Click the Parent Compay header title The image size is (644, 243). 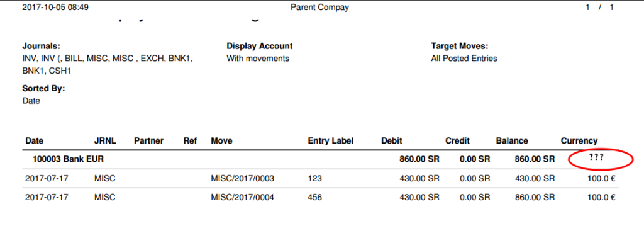[319, 8]
